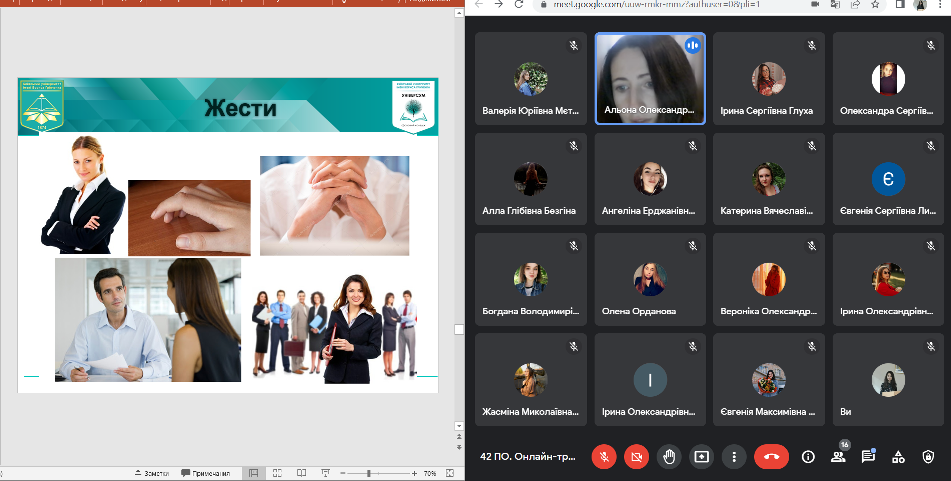Screen dimensions: 951x481
Task: Select speaking Альона Олександр... video tile
Action: tap(650, 78)
